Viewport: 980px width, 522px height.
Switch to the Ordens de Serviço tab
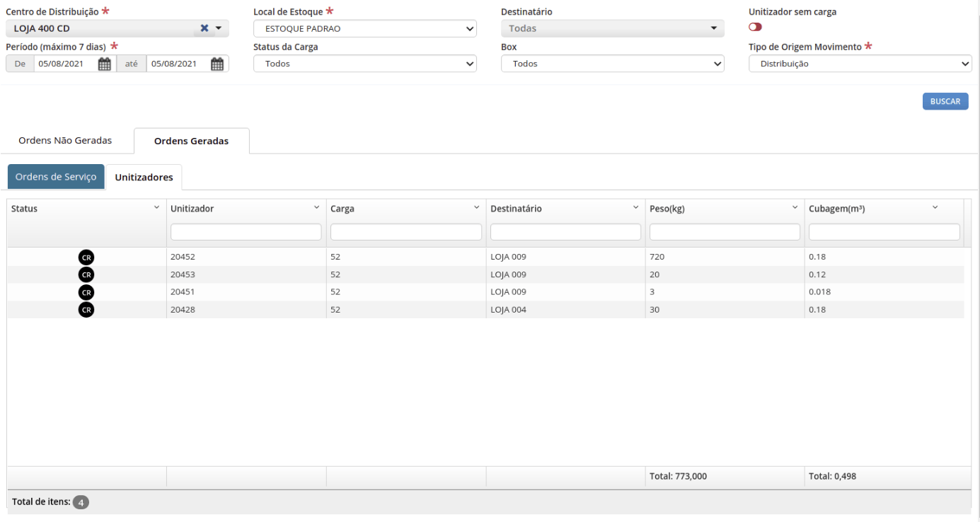(56, 177)
